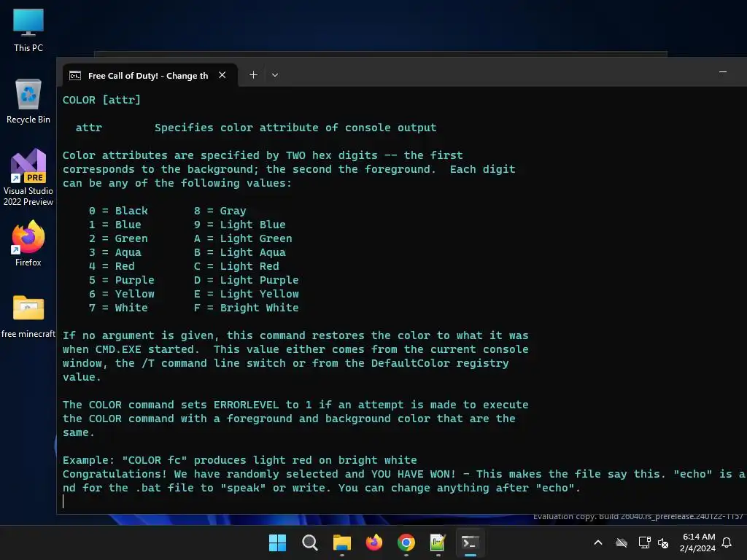Show hidden system tray icons
Image resolution: width=747 pixels, height=560 pixels.
[x=598, y=542]
